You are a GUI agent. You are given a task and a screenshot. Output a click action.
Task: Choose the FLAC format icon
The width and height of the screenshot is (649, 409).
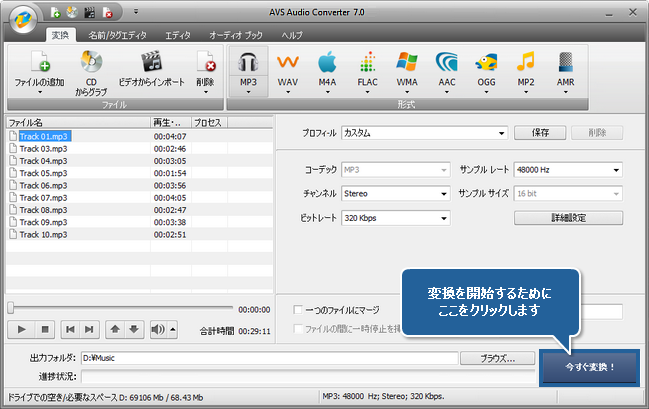[x=365, y=68]
